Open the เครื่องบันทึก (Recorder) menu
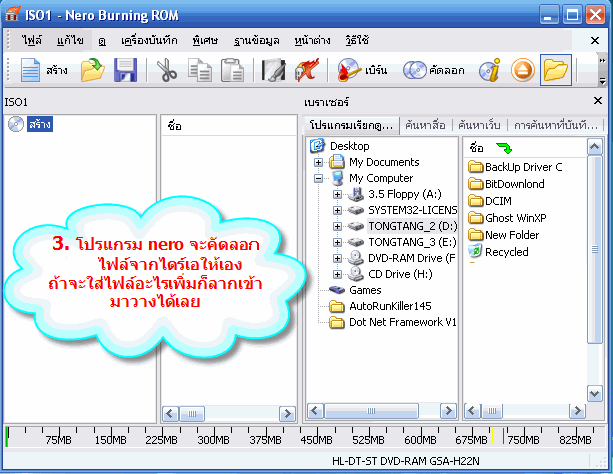Screen dimensions: 613x474 point(149,40)
